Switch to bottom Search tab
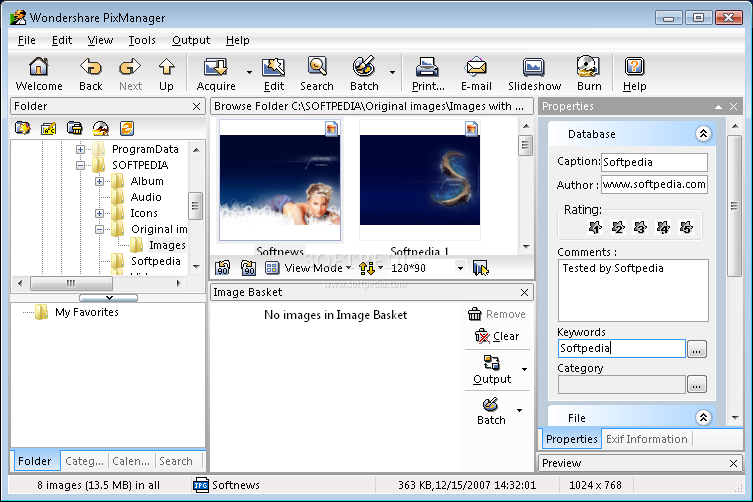This screenshot has width=753, height=502. click(176, 461)
